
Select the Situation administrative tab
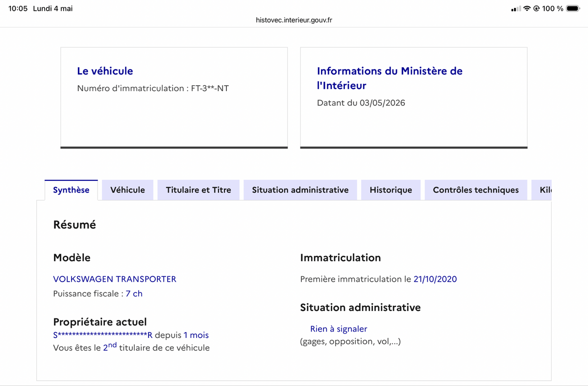(x=300, y=190)
